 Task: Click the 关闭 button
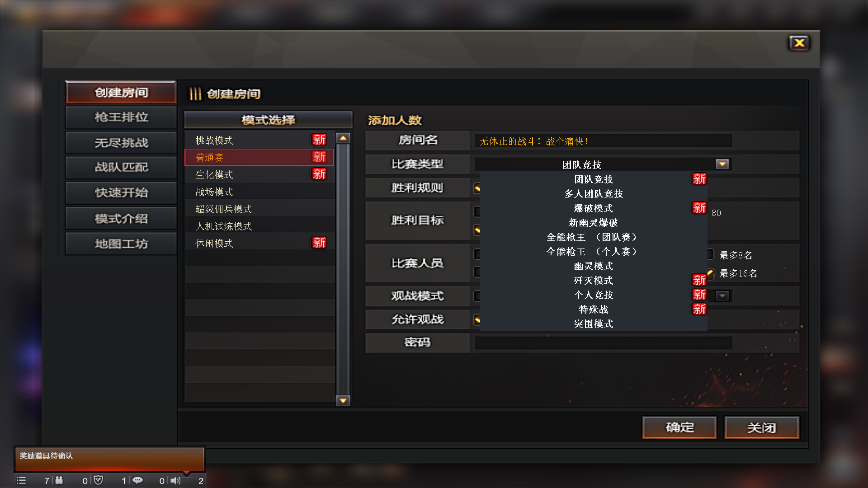click(x=762, y=427)
